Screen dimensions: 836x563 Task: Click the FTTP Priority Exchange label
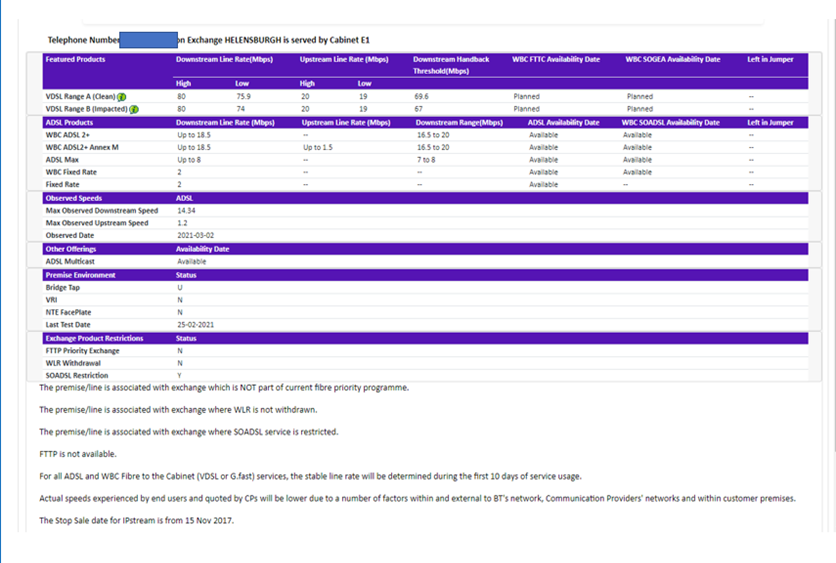point(82,351)
